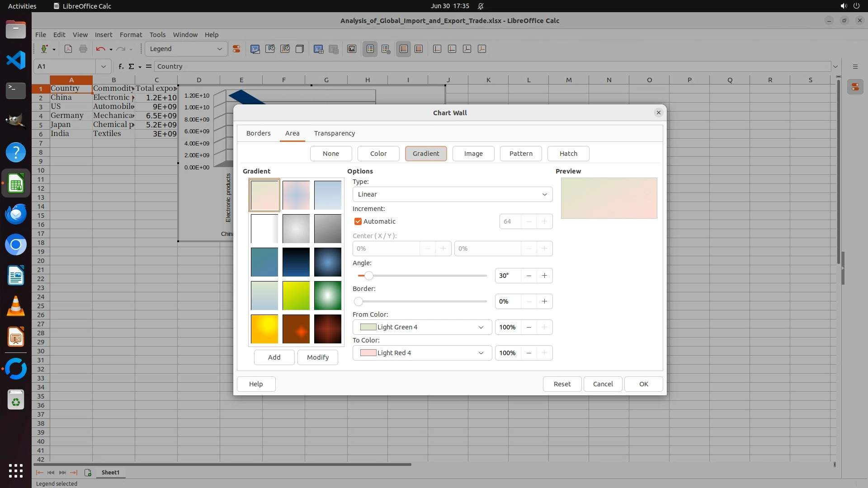The height and width of the screenshot is (488, 868).
Task: Open LibreOffice Writer from the dock
Action: coord(16,276)
